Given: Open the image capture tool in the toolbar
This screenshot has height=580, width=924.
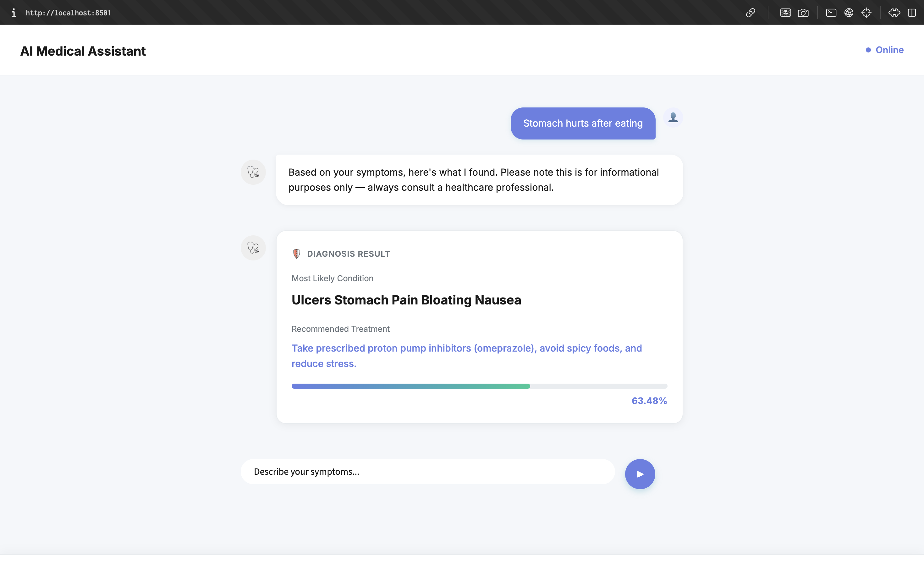Looking at the screenshot, I should pyautogui.click(x=785, y=13).
